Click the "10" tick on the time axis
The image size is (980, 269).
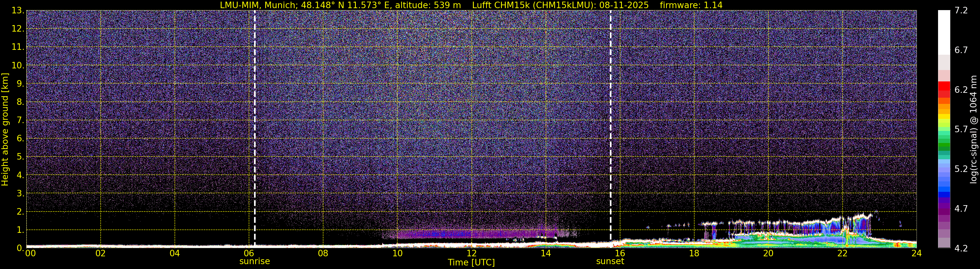pyautogui.click(x=397, y=253)
